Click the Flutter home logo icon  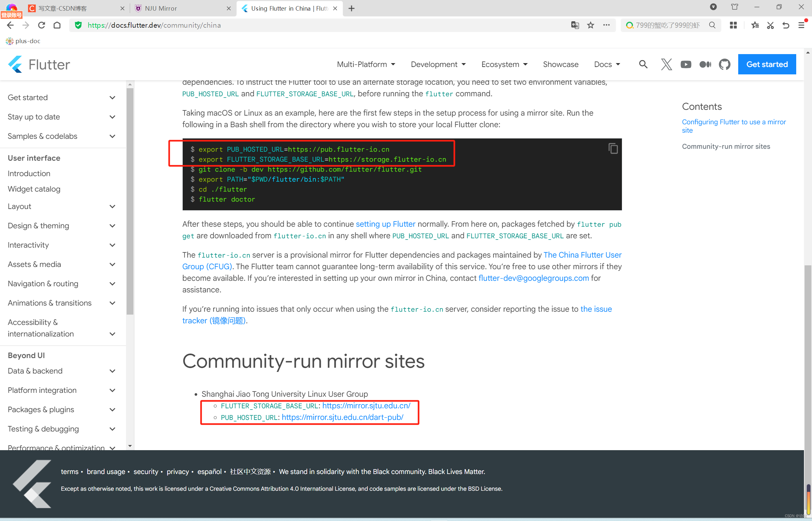click(x=16, y=64)
